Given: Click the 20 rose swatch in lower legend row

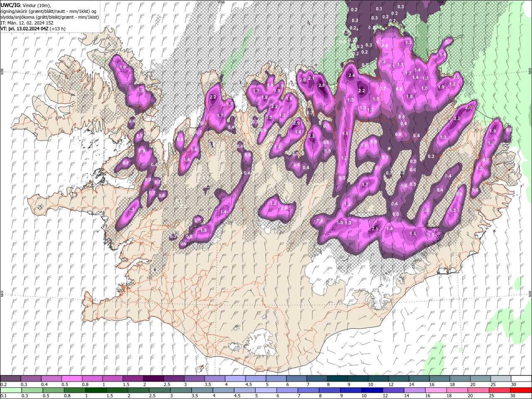Looking at the screenshot, I should coord(478,390).
